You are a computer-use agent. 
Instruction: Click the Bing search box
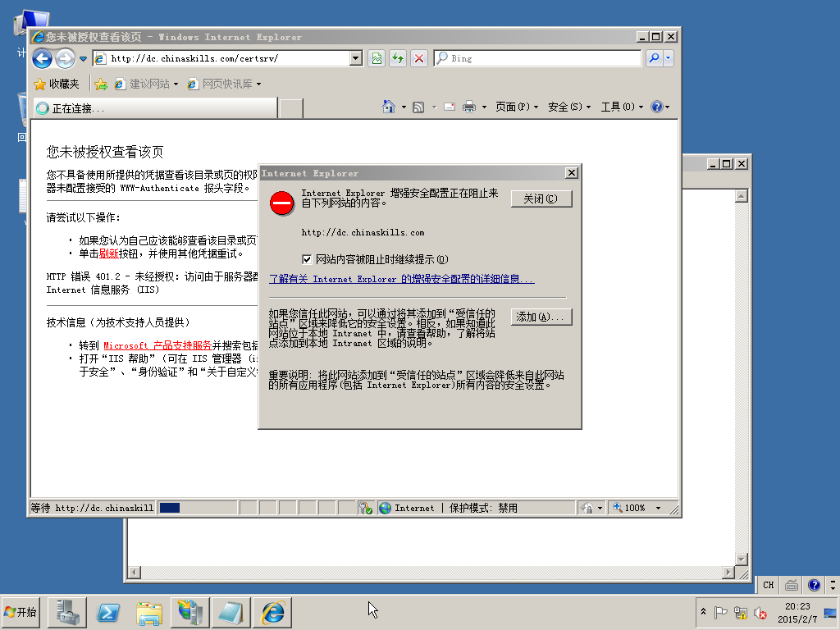(x=537, y=58)
